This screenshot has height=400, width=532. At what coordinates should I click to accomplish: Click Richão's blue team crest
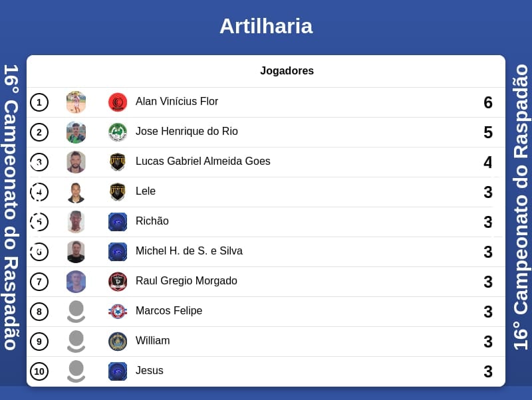pos(118,222)
